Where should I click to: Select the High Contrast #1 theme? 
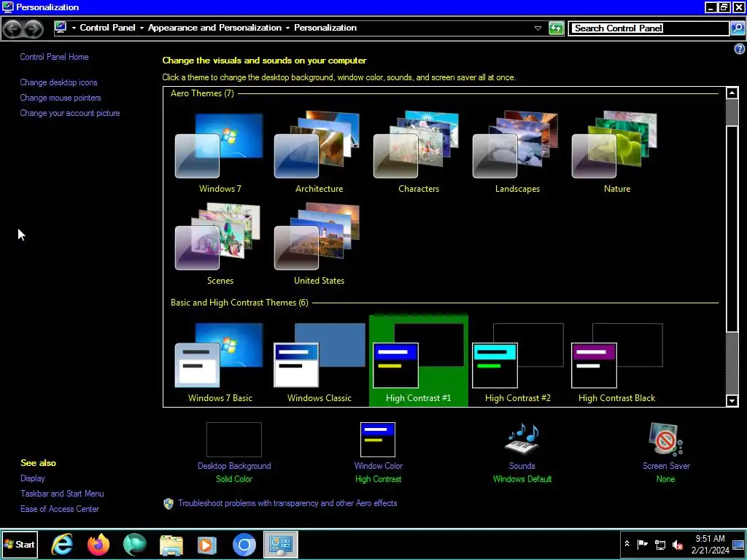[418, 361]
